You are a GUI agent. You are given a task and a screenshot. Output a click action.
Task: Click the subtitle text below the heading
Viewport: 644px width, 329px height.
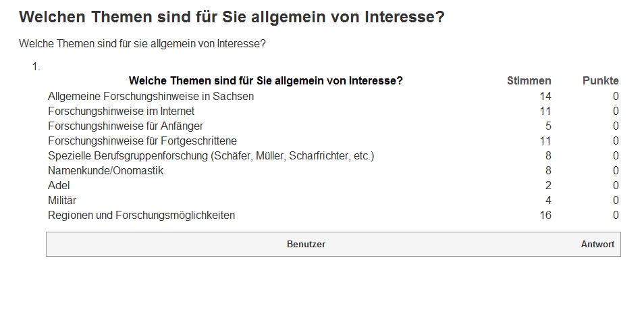pos(142,44)
